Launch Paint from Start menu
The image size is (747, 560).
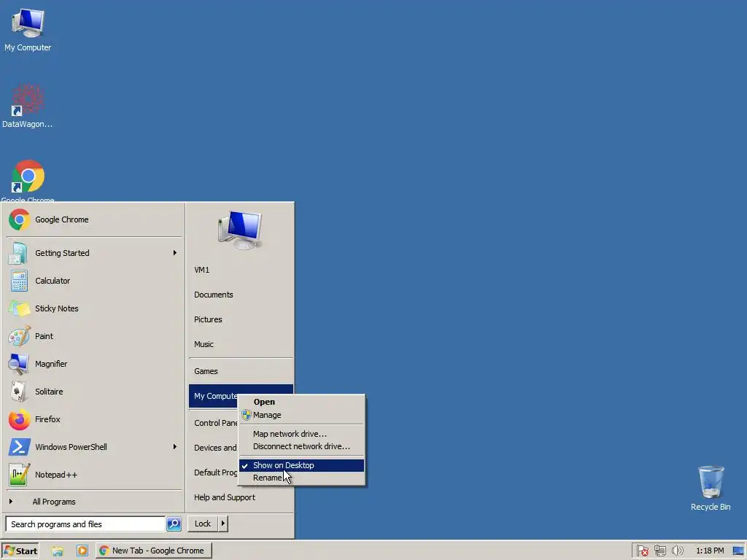coord(94,335)
